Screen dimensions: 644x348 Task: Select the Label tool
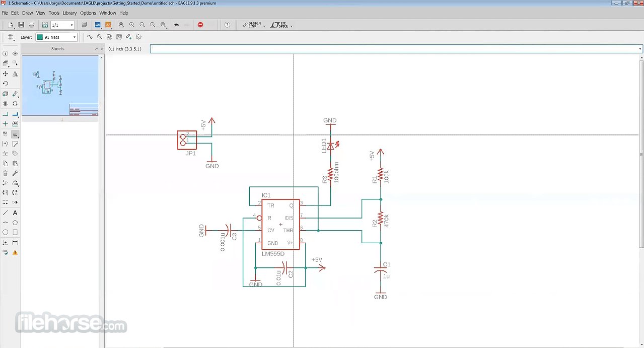[15, 123]
